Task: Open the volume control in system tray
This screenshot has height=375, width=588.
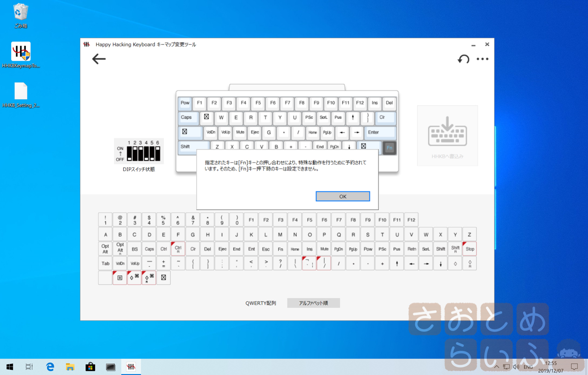Action: (x=516, y=367)
